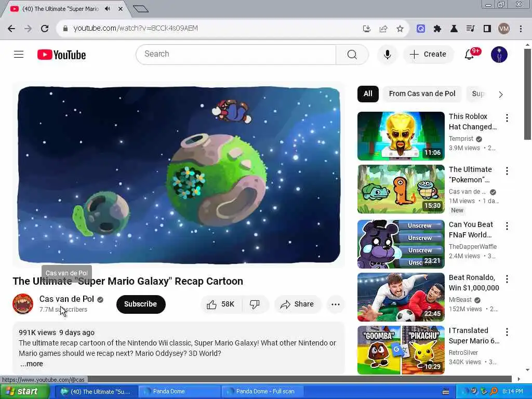532x399 pixels.
Task: Bookmark this page with the star
Action: 400,29
